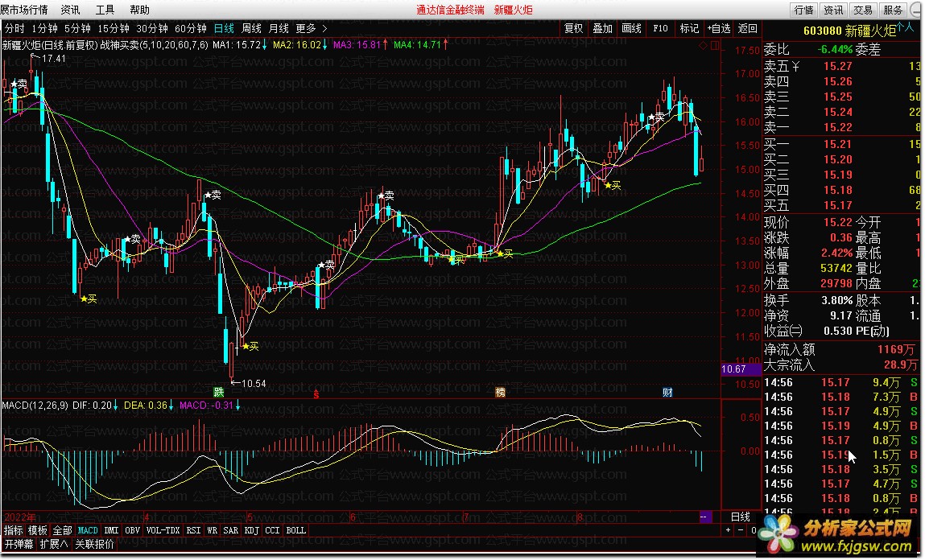925x560 pixels.
Task: Select the BOLL indicator tab
Action: [295, 530]
